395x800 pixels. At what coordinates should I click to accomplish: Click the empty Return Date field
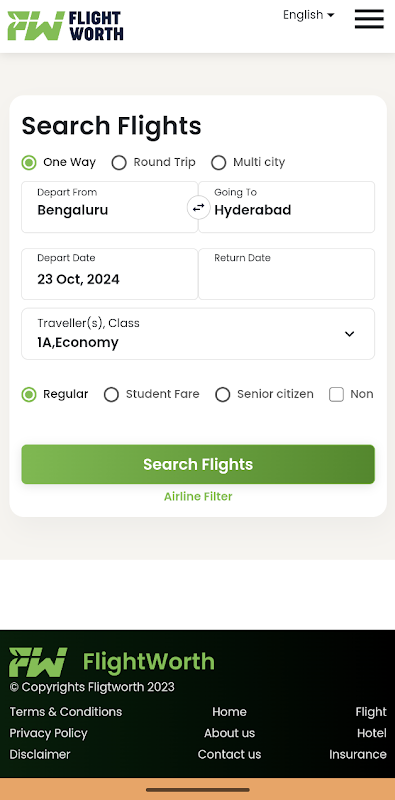click(x=286, y=274)
